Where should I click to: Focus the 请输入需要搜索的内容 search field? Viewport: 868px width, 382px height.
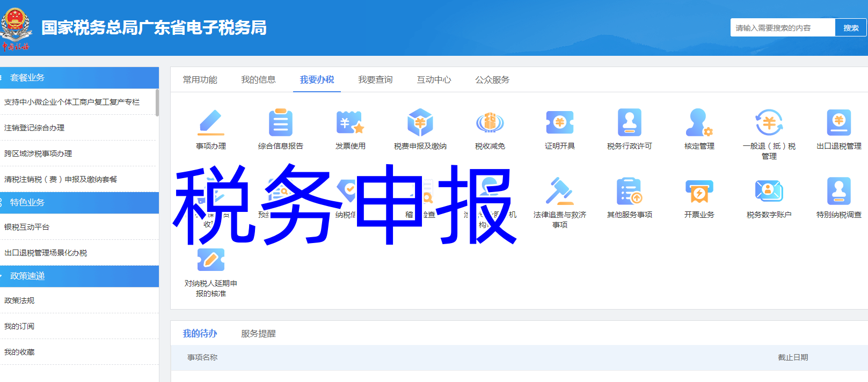pyautogui.click(x=783, y=28)
